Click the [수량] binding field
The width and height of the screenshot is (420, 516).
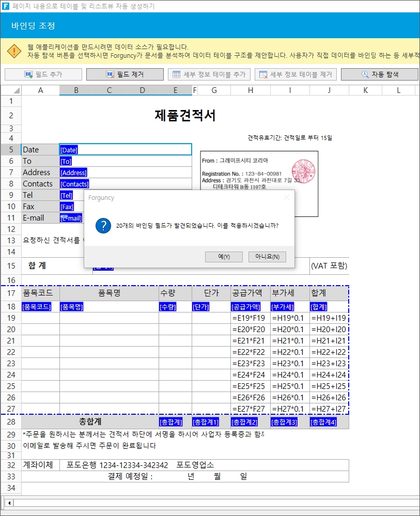click(168, 307)
